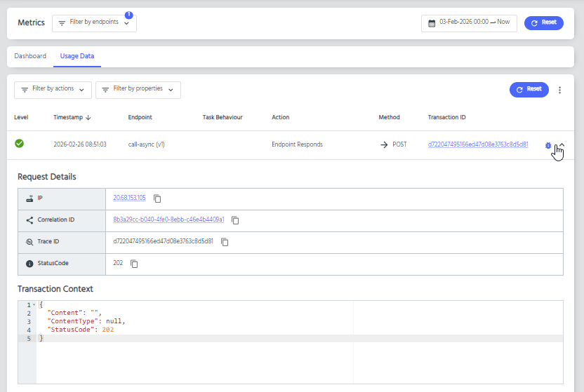Open the Filter by actions dropdown
The image size is (584, 392).
pos(53,90)
